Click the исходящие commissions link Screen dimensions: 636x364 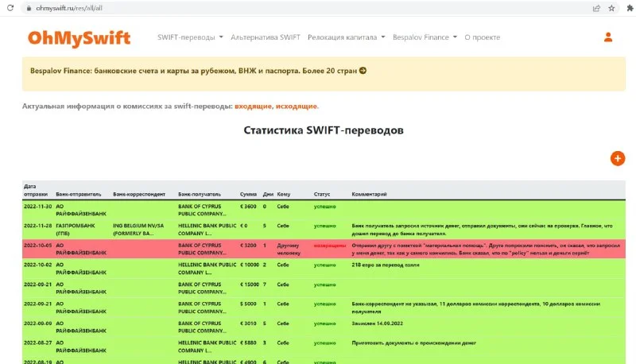tap(297, 106)
